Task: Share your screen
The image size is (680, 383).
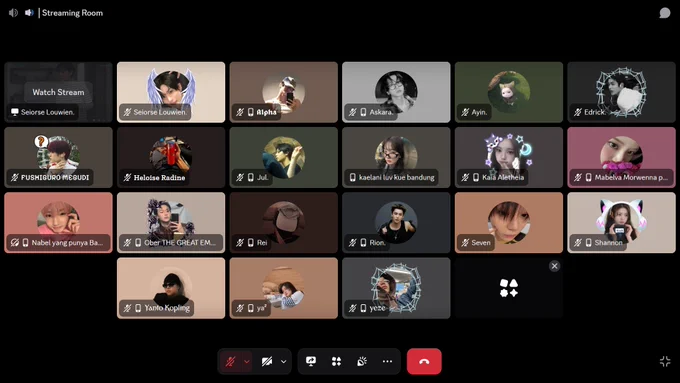Action: click(x=311, y=361)
